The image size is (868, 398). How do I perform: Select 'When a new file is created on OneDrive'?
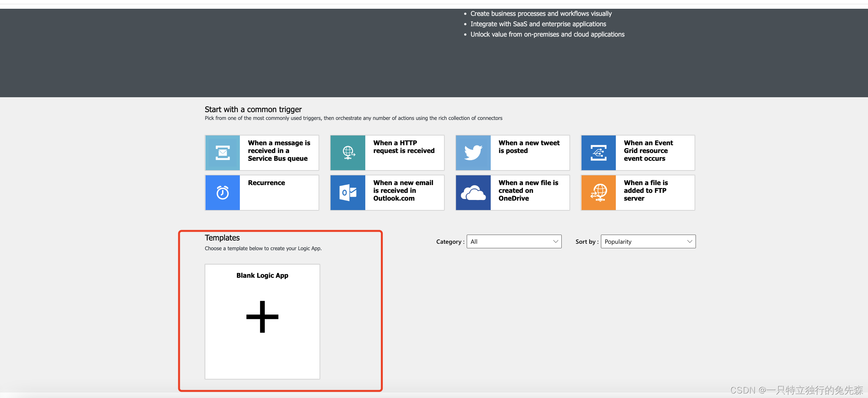(x=528, y=190)
